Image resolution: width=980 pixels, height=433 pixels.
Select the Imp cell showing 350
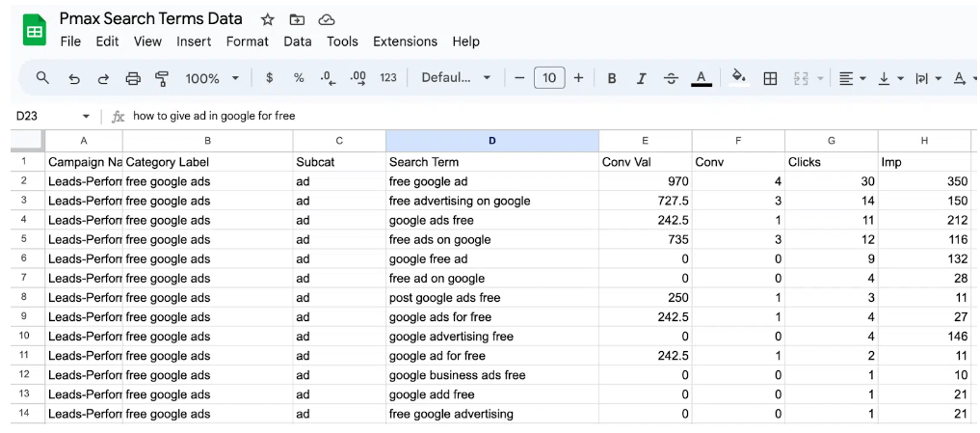(x=924, y=181)
